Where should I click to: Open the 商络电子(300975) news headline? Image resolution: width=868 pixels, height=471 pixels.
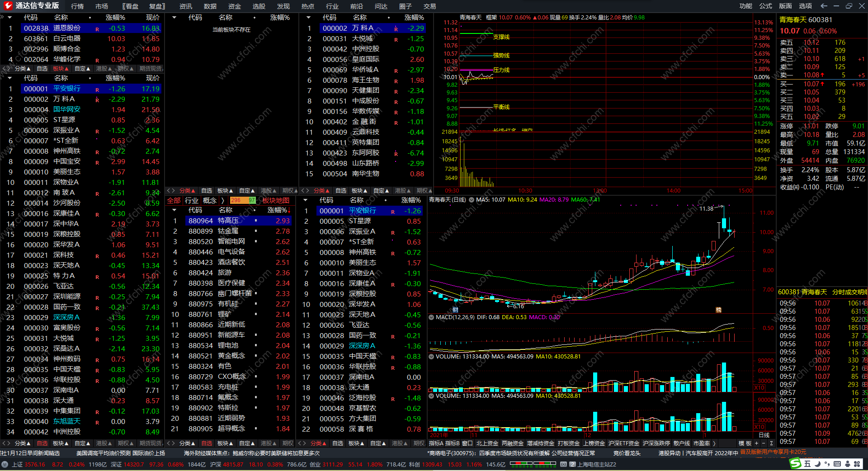(511, 453)
